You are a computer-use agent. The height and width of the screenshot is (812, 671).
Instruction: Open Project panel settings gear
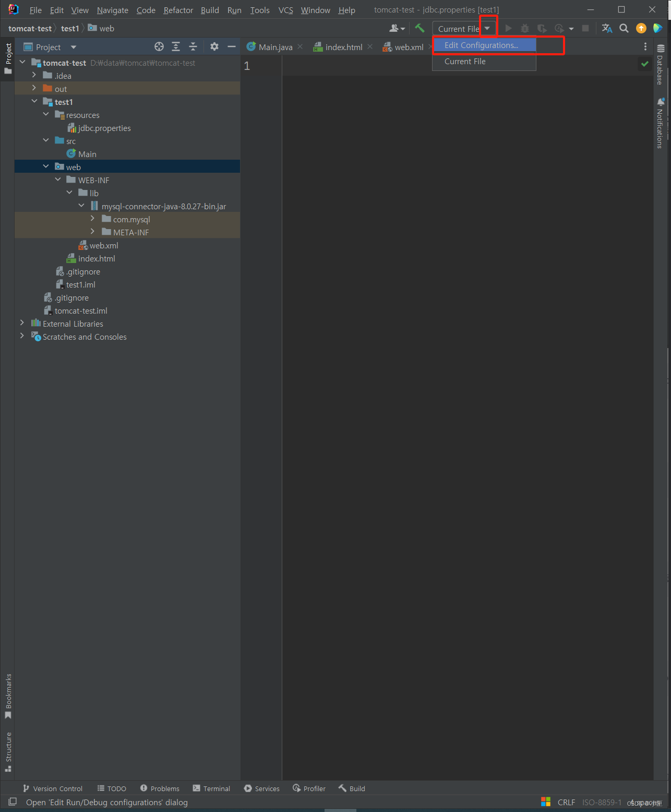[x=214, y=47]
